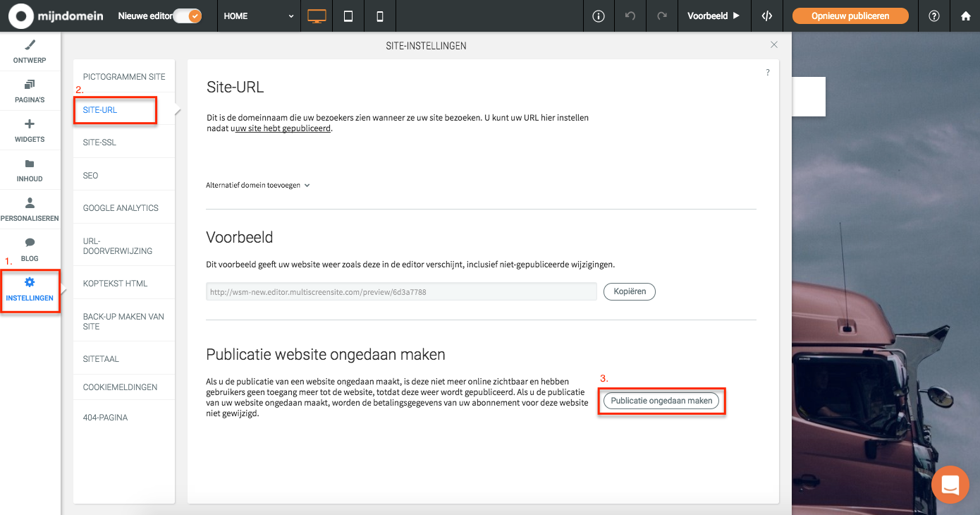
Task: Open the code developer mode icon
Action: [x=767, y=16]
